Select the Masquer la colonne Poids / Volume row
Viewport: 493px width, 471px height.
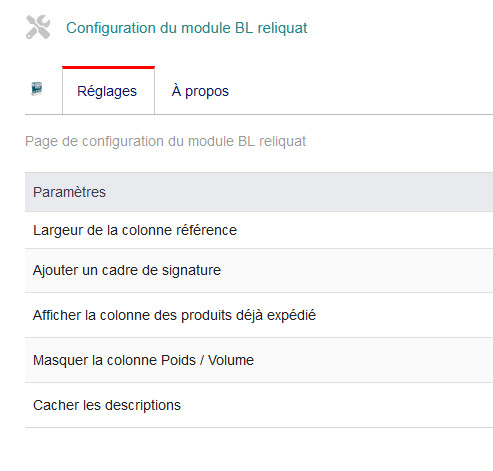coord(259,360)
